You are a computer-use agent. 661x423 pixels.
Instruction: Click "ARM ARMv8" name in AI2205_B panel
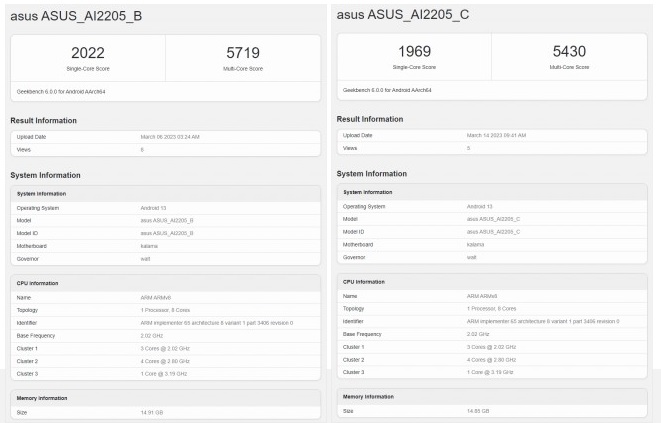click(156, 298)
